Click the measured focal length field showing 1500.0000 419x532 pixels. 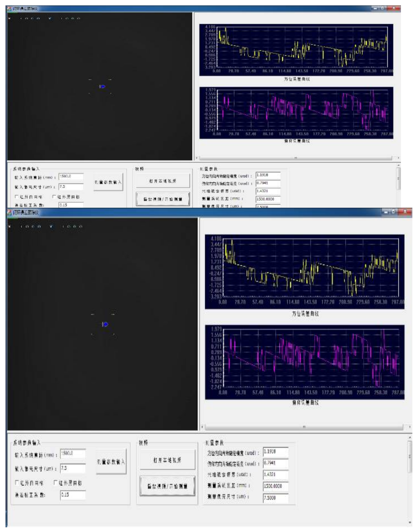coord(276,486)
